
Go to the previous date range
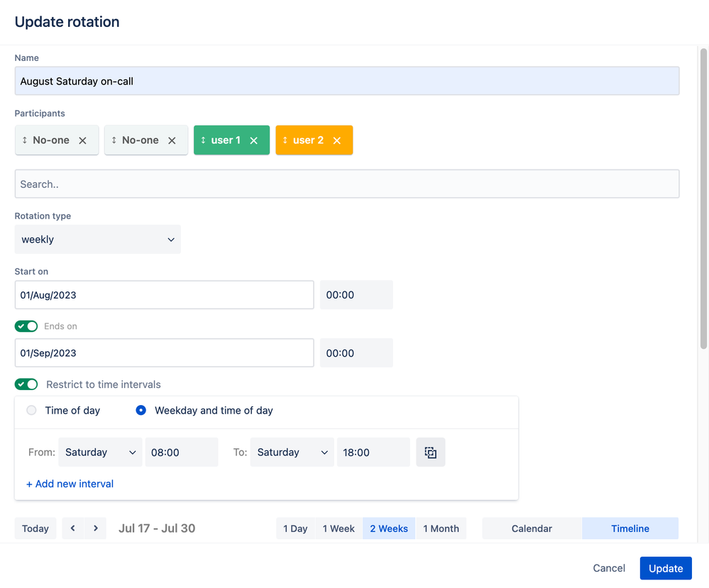(73, 528)
